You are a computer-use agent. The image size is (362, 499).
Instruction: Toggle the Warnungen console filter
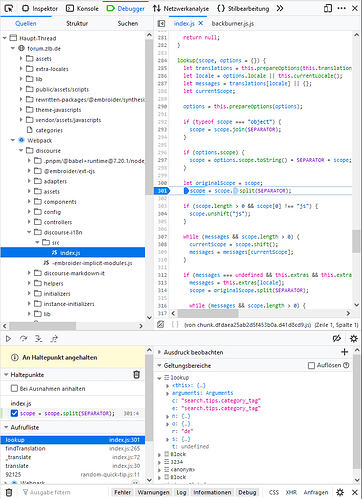coord(154,492)
